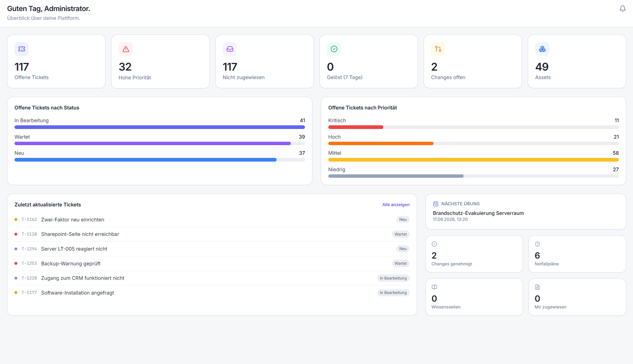Click ticket ID T-1110

click(x=29, y=234)
